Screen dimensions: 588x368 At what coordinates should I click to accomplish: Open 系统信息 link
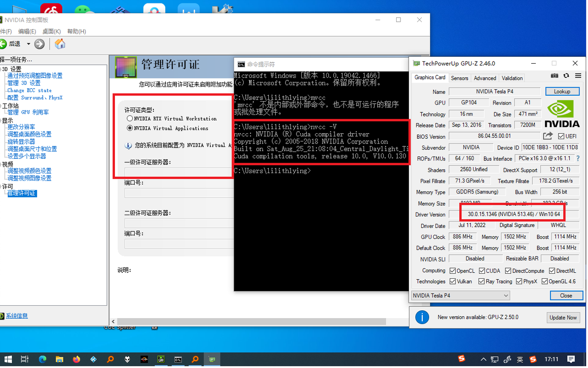[17, 316]
